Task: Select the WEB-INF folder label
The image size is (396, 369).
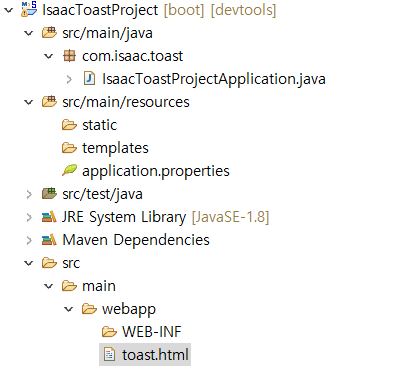Action: pyautogui.click(x=152, y=332)
